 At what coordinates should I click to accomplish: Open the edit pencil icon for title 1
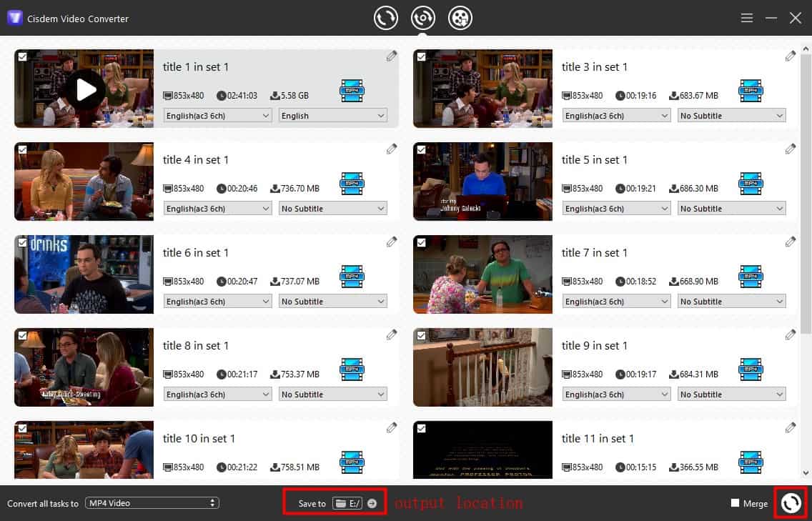tap(392, 56)
